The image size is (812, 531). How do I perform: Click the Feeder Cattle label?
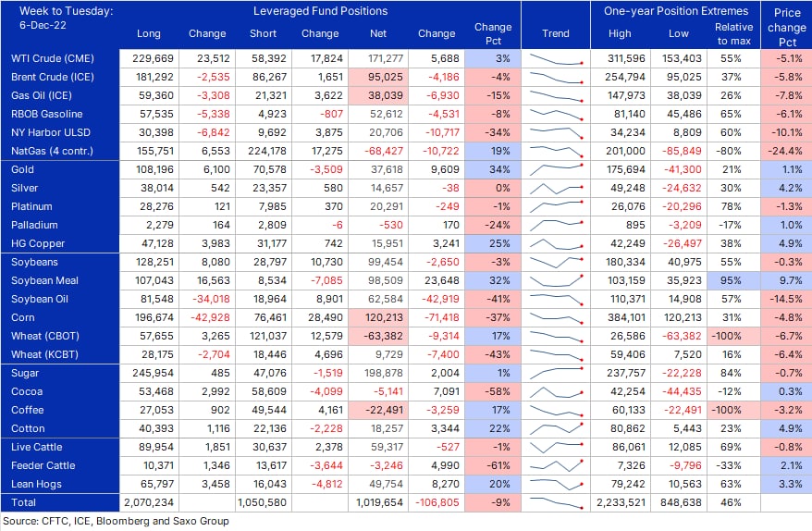43,465
